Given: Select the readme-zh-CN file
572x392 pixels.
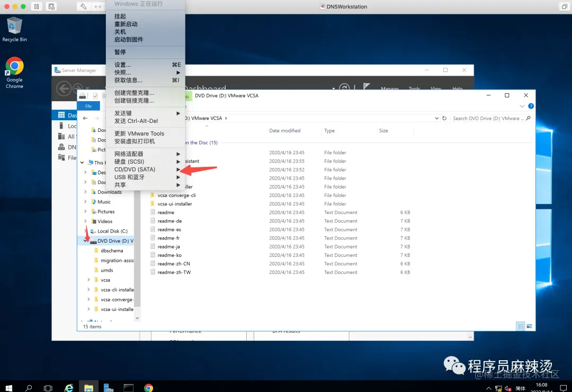Looking at the screenshot, I should click(174, 263).
